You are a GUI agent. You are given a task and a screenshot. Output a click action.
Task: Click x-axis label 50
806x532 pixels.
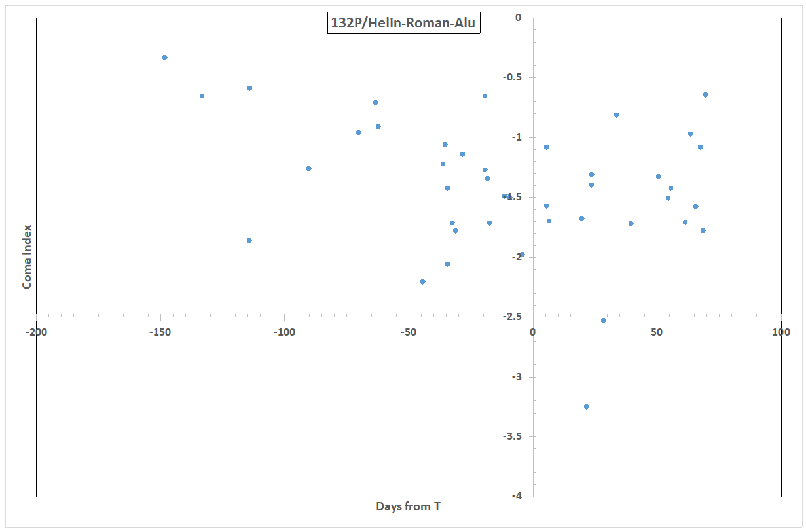[x=657, y=332]
